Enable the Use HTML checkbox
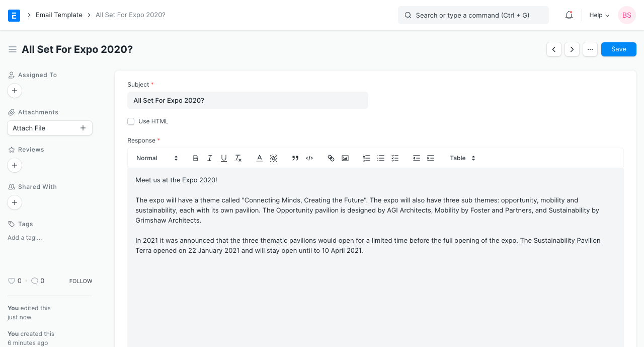The height and width of the screenshot is (347, 644). click(131, 121)
